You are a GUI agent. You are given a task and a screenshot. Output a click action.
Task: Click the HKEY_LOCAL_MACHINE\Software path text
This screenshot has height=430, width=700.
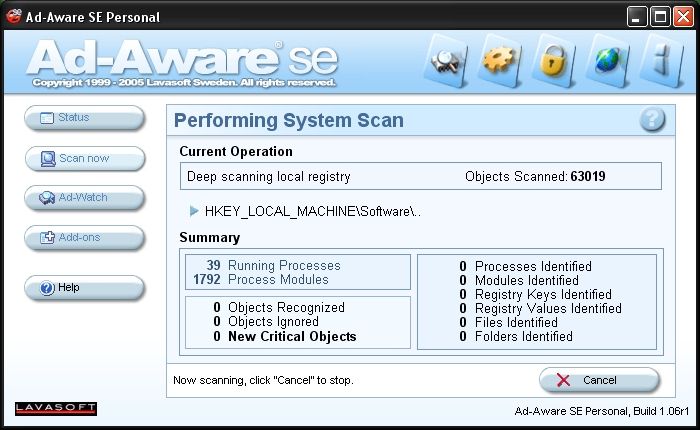pyautogui.click(x=312, y=211)
